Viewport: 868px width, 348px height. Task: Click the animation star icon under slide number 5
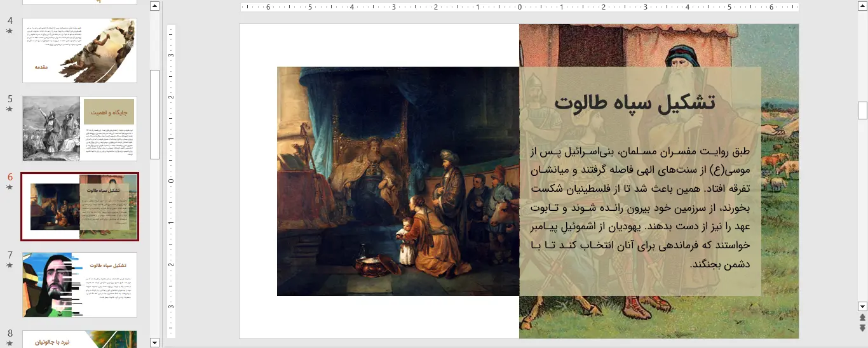10,109
